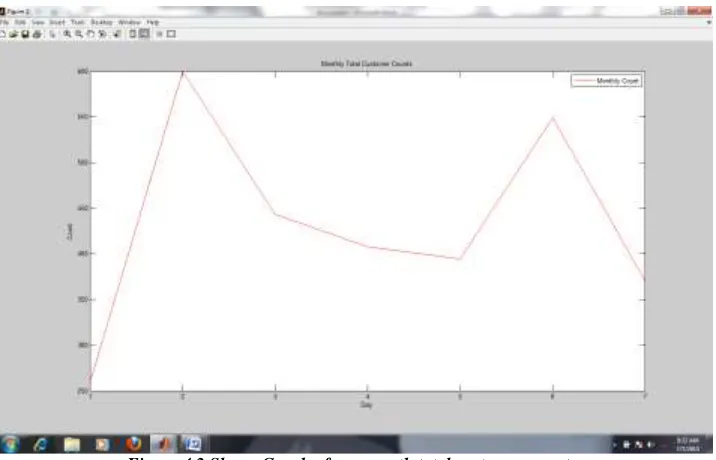Hide the plot tools panel

[159, 34]
